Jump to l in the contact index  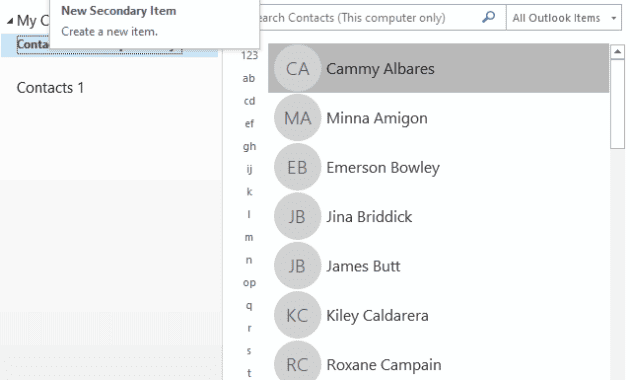pos(249,215)
